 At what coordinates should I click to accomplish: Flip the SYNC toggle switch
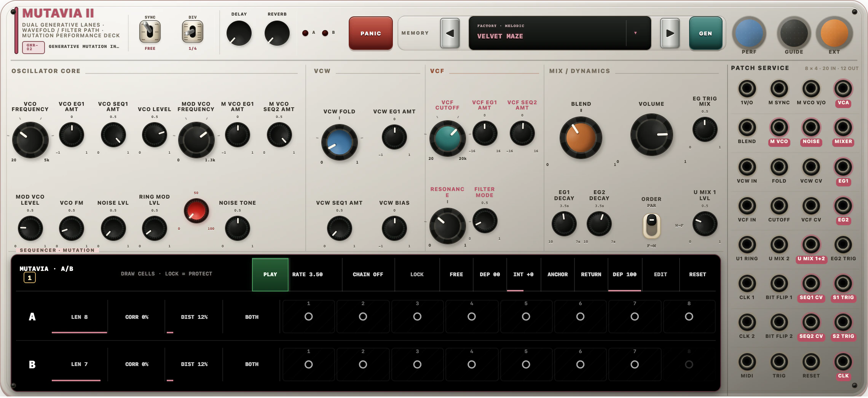(x=150, y=32)
